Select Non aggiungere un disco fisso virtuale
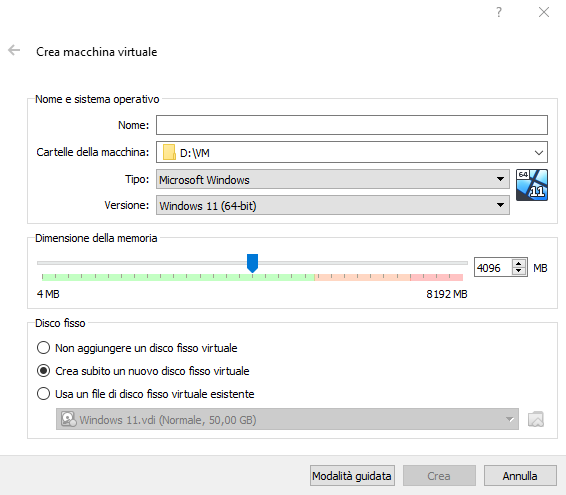The width and height of the screenshot is (566, 495). pos(43,348)
